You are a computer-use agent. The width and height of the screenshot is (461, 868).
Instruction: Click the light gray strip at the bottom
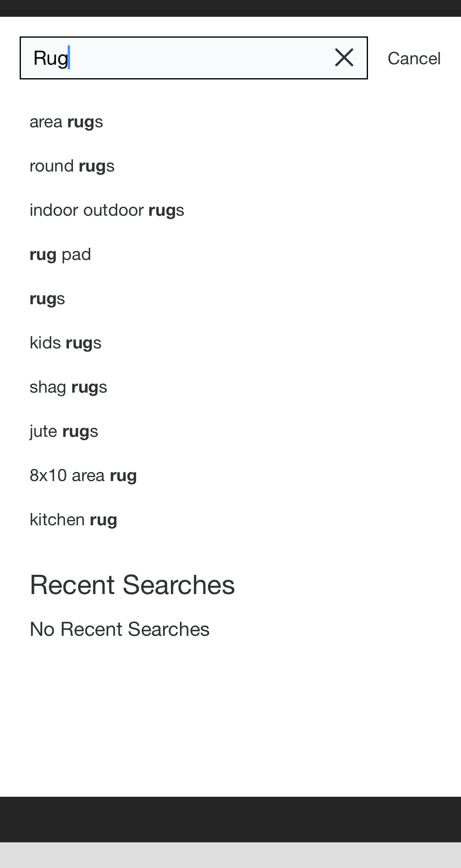pyautogui.click(x=230, y=855)
